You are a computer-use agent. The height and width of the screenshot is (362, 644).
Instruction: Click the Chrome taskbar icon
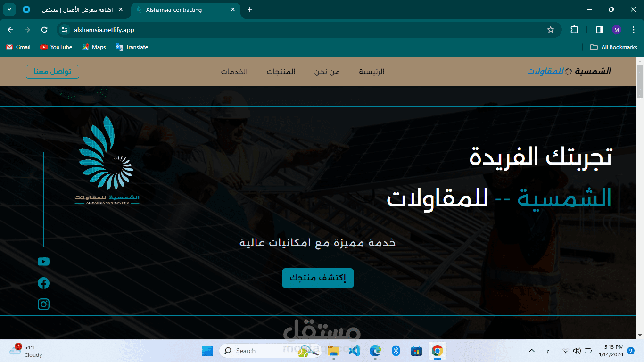click(x=437, y=351)
